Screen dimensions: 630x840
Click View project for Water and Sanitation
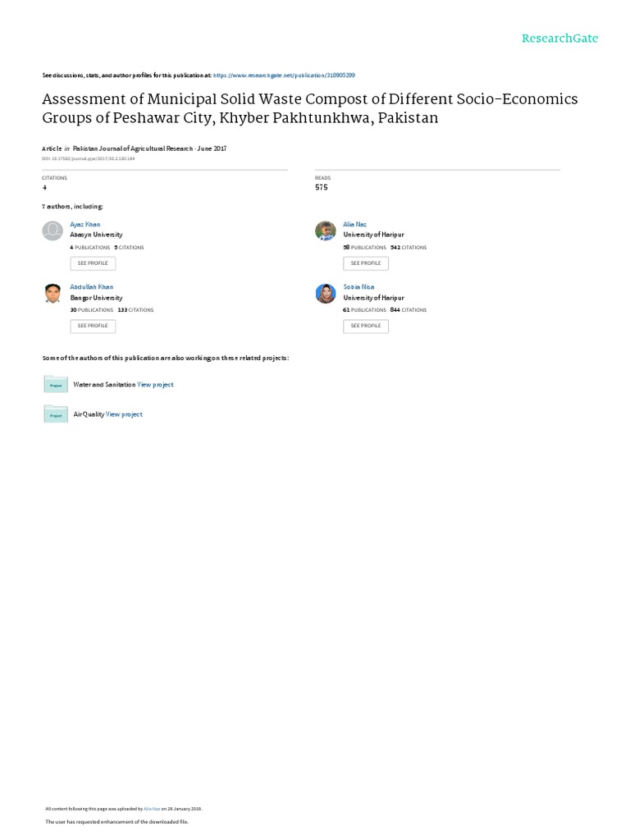point(155,384)
